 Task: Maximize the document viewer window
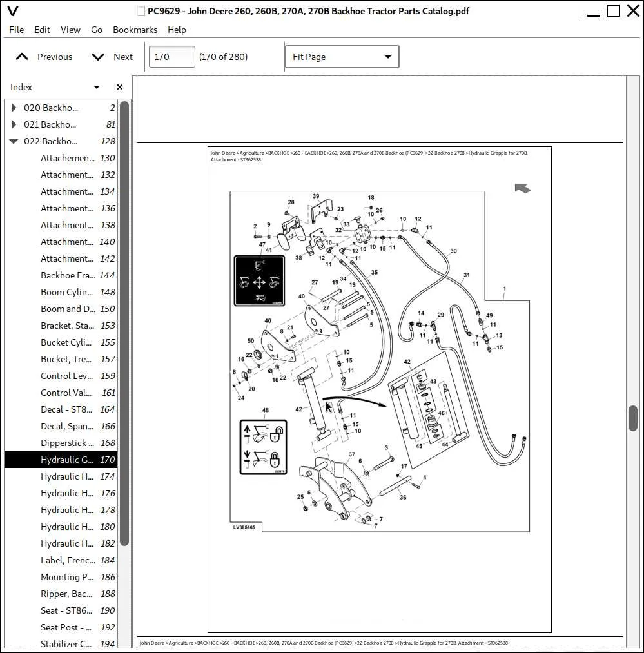613,11
